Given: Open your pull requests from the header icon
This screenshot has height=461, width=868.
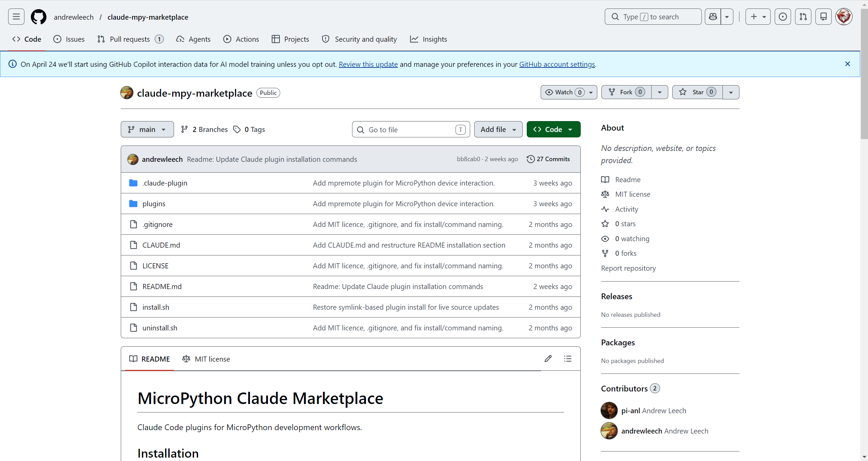Looking at the screenshot, I should [x=803, y=17].
